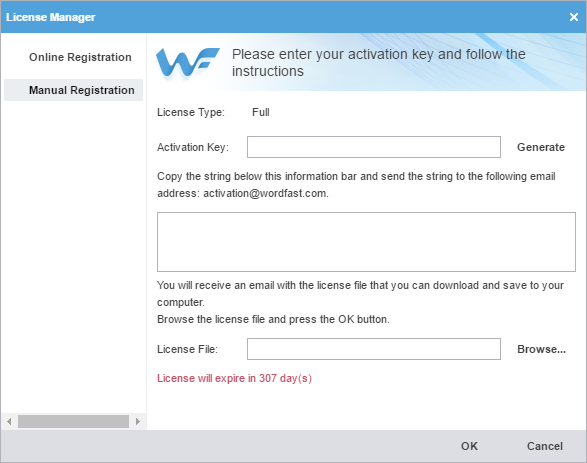Confirm with the OK button
Image resolution: width=587 pixels, height=463 pixels.
[x=469, y=446]
